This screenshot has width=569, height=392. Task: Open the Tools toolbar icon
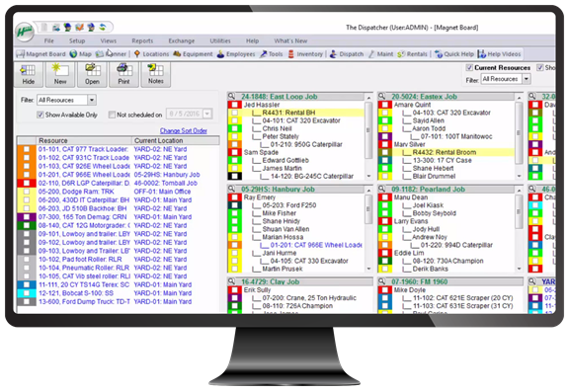(263, 54)
